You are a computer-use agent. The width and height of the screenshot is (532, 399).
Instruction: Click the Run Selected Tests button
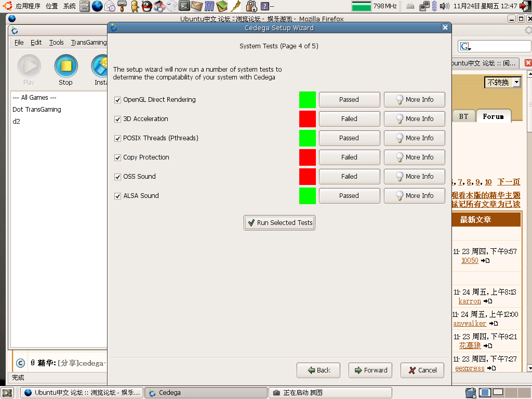pyautogui.click(x=280, y=223)
